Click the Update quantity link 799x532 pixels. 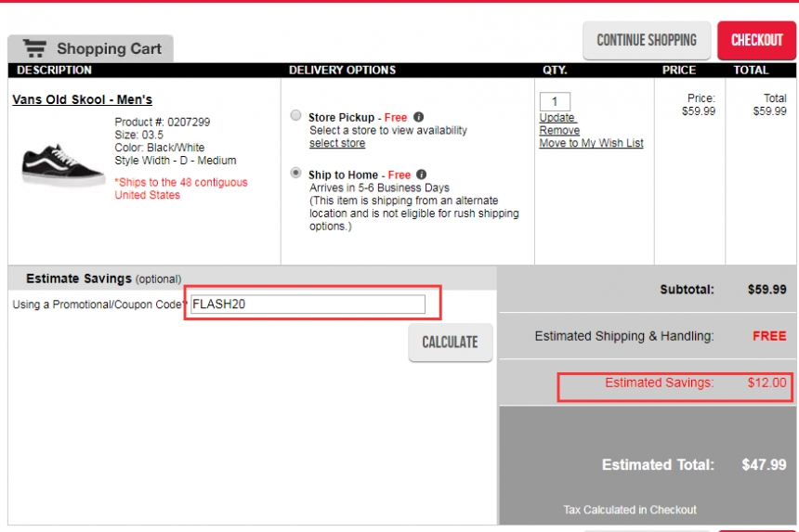click(557, 118)
